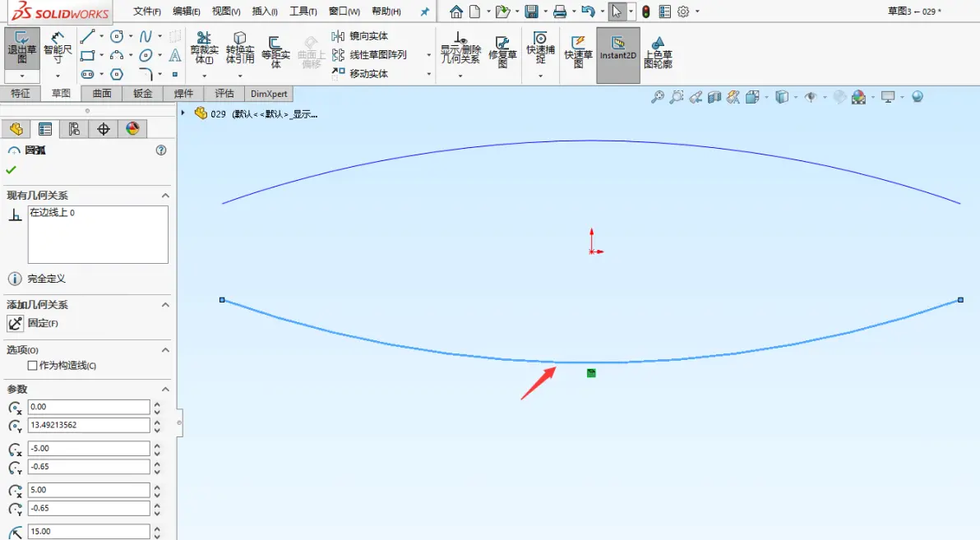Collapse the Parameters (参数) section
This screenshot has height=540, width=980.
[x=165, y=390]
